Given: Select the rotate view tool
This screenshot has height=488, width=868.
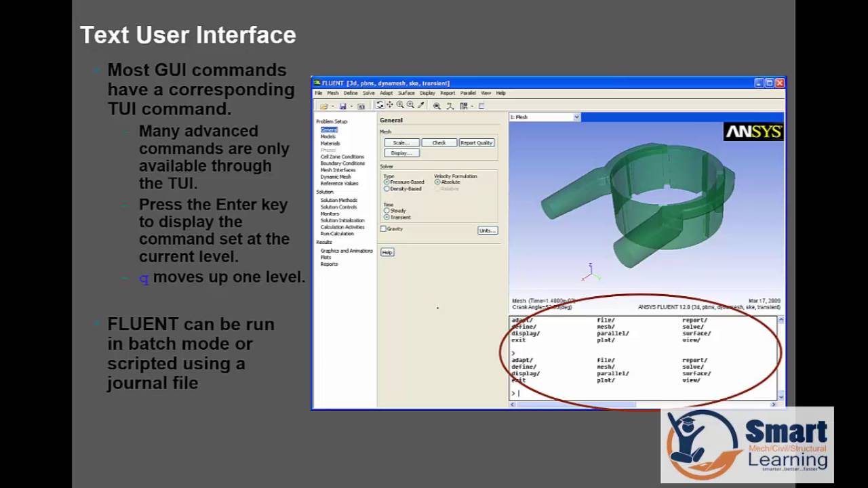Looking at the screenshot, I should tap(380, 105).
